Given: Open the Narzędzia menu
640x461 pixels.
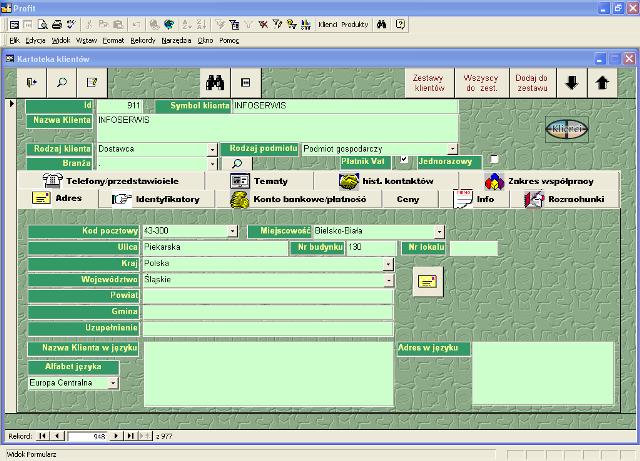Looking at the screenshot, I should click(176, 40).
